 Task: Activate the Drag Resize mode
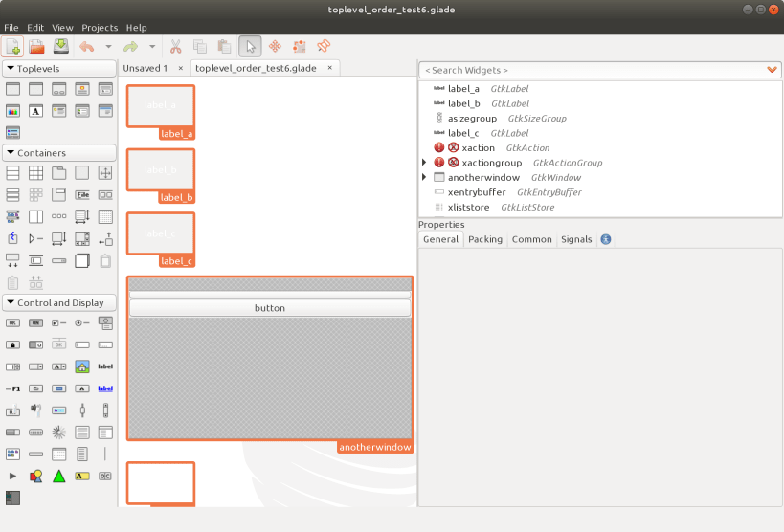click(275, 47)
